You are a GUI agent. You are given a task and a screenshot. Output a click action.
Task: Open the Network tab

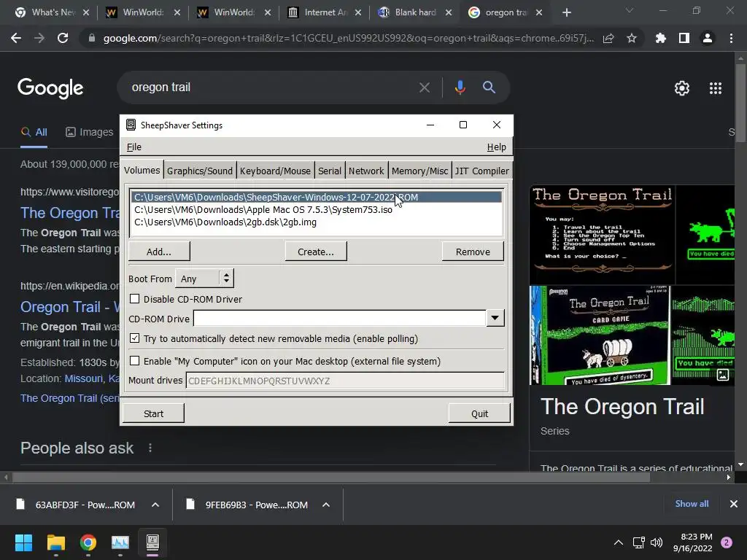point(366,171)
